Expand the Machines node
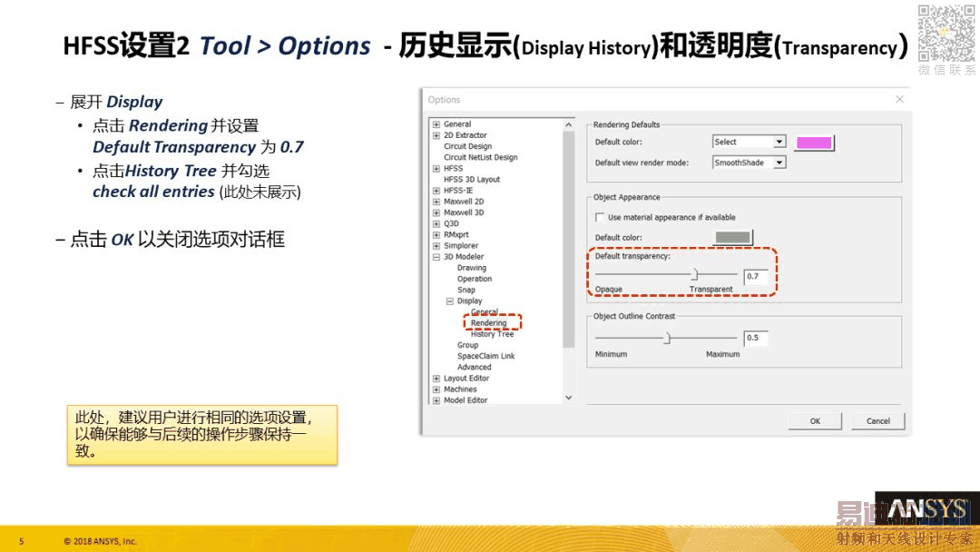This screenshot has height=552, width=980. click(x=436, y=389)
